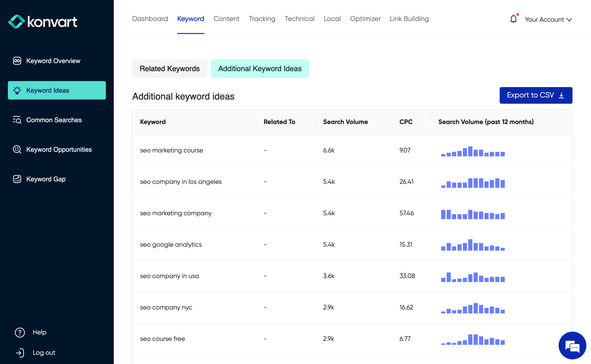The image size is (591, 364).
Task: Select the seo company nyc keyword row
Action: (166, 307)
